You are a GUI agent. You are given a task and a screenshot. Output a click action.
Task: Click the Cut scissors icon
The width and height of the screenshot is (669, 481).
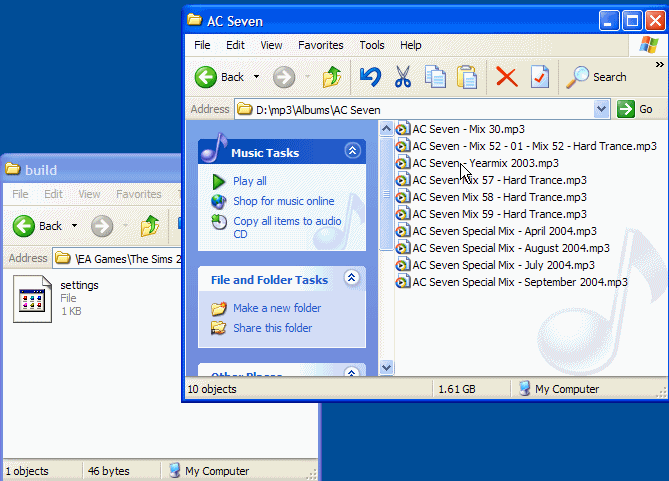[403, 77]
